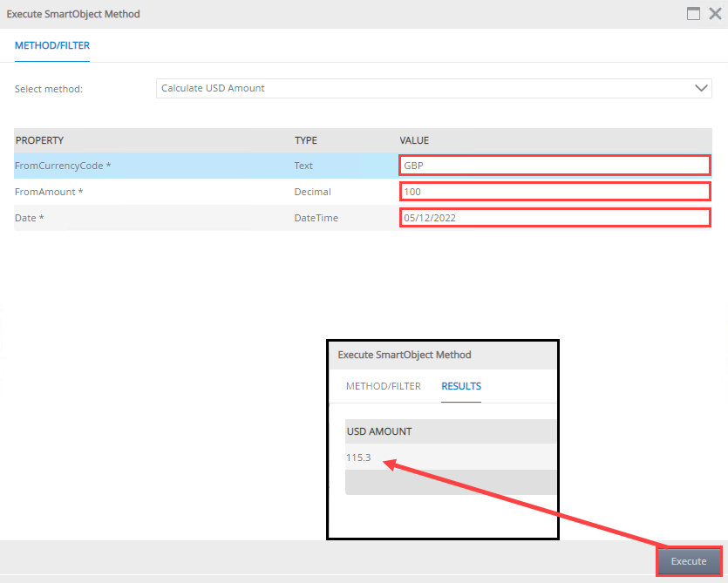
Task: Click METHOD/FILTER tab inside results inset
Action: pos(384,386)
